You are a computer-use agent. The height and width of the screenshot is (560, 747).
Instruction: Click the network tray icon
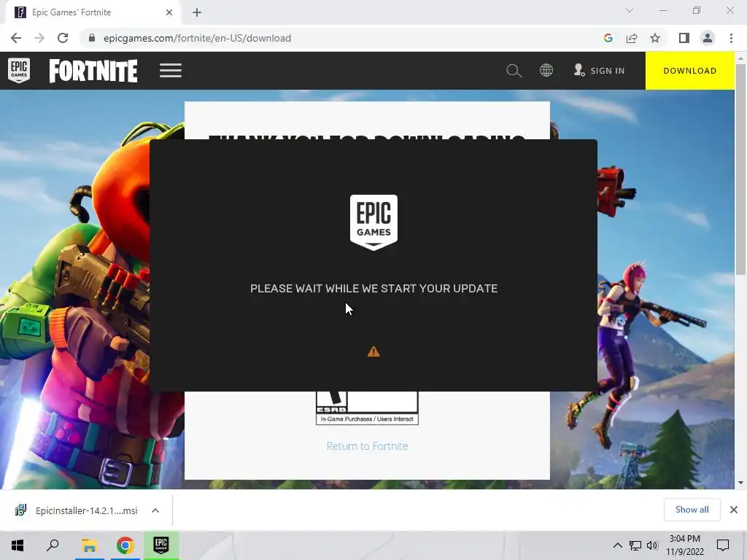coord(635,545)
